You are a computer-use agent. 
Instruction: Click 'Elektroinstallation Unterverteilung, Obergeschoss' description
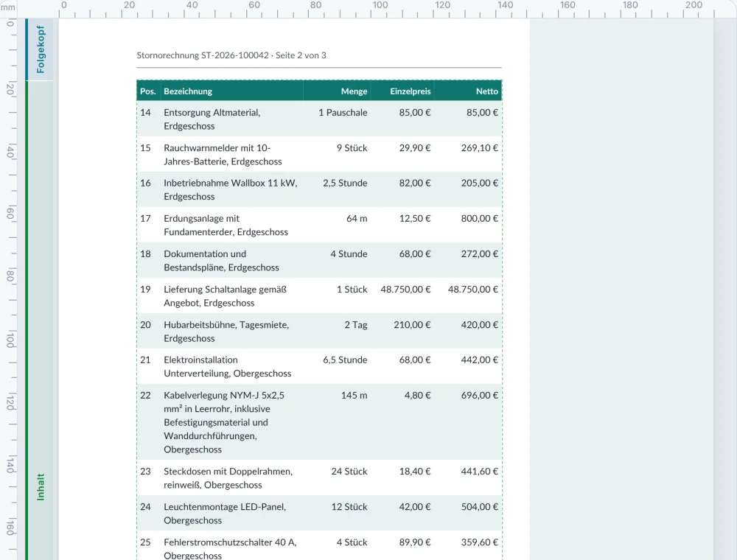coord(228,366)
